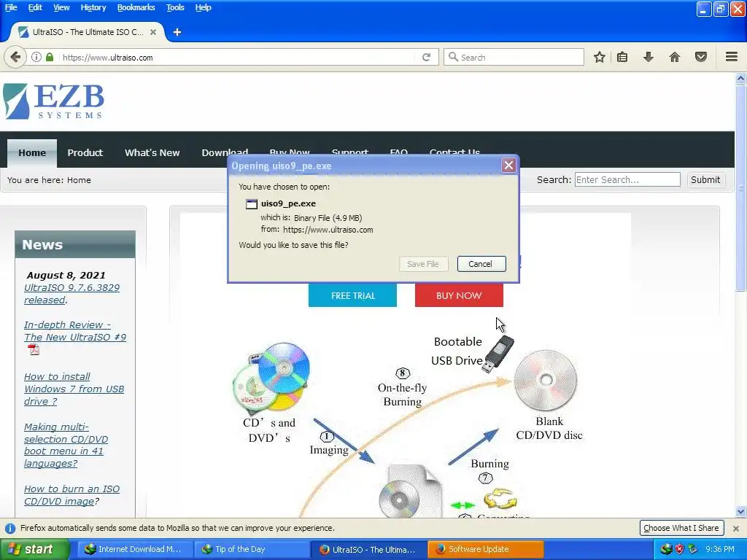747x560 pixels.
Task: Open the Tools menu
Action: pos(175,7)
